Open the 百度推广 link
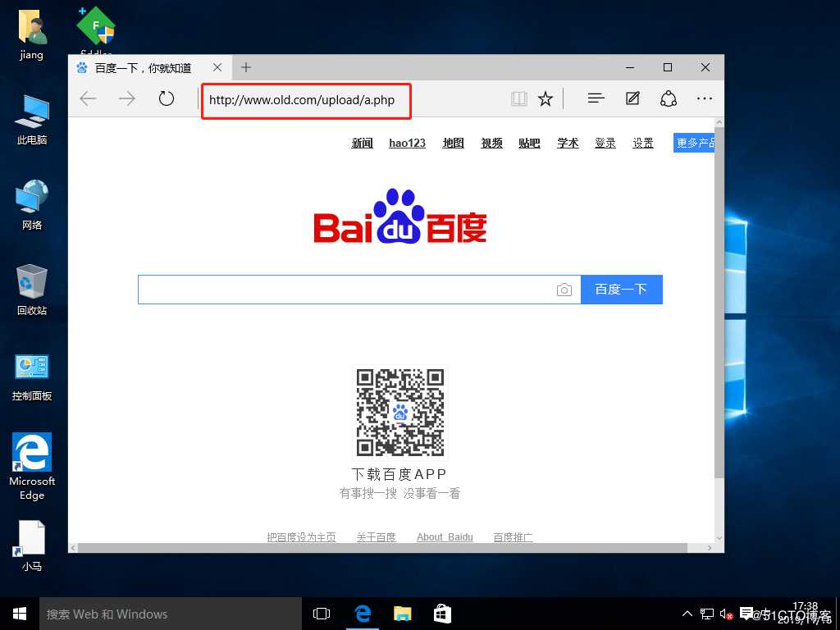Image resolution: width=840 pixels, height=630 pixels. pos(514,536)
